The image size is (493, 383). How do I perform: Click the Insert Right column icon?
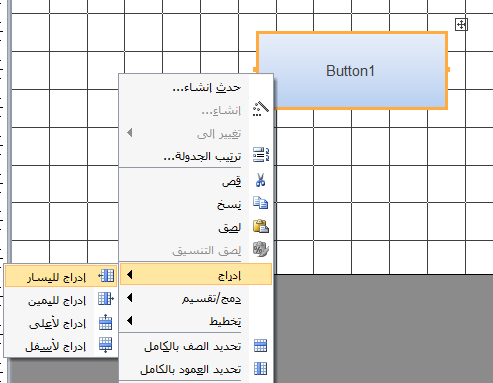[x=106, y=299]
